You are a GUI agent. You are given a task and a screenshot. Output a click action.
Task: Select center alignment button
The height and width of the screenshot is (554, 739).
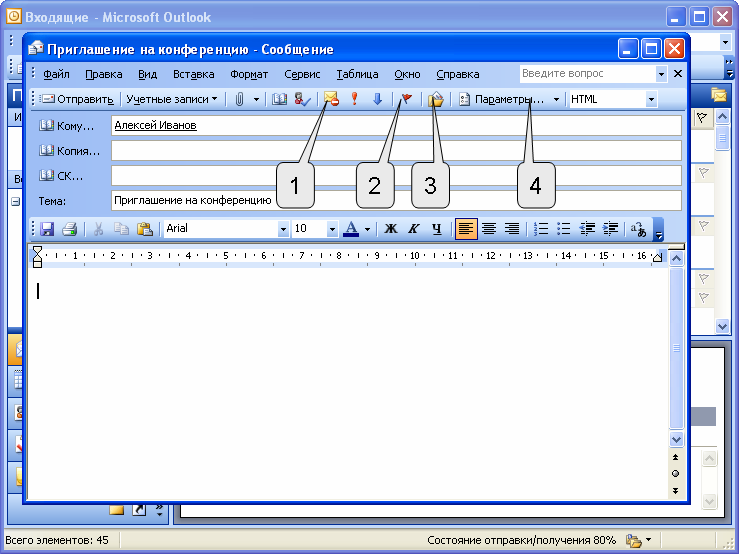tap(489, 229)
